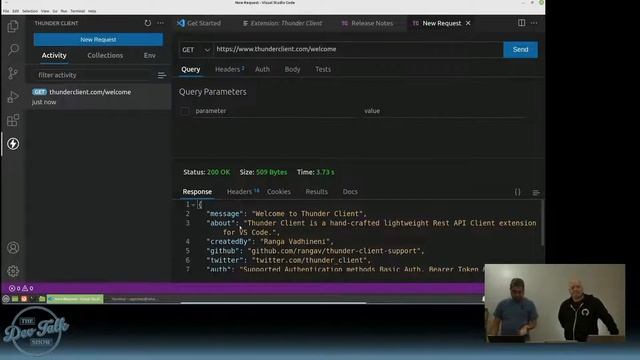Viewport: 640px width, 360px height.
Task: Open the GET method dropdown
Action: pyautogui.click(x=196, y=50)
